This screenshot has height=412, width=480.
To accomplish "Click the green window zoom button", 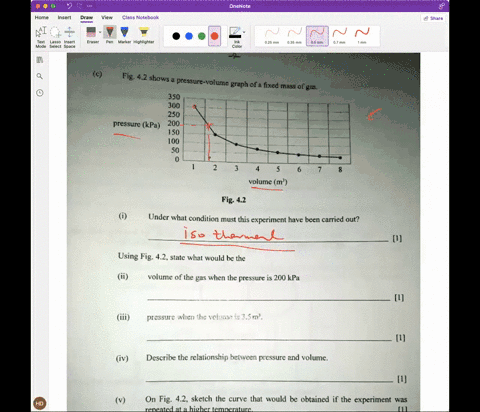I will click(53, 6).
